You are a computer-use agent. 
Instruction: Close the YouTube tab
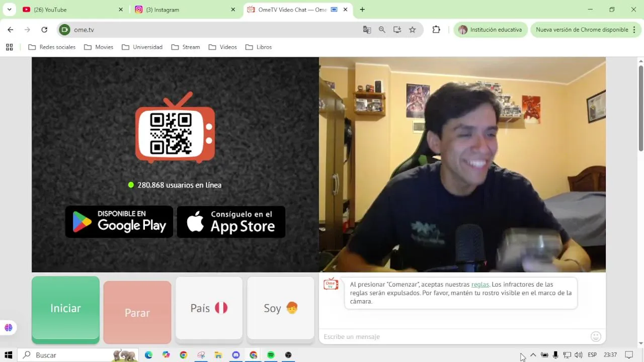coord(121,10)
